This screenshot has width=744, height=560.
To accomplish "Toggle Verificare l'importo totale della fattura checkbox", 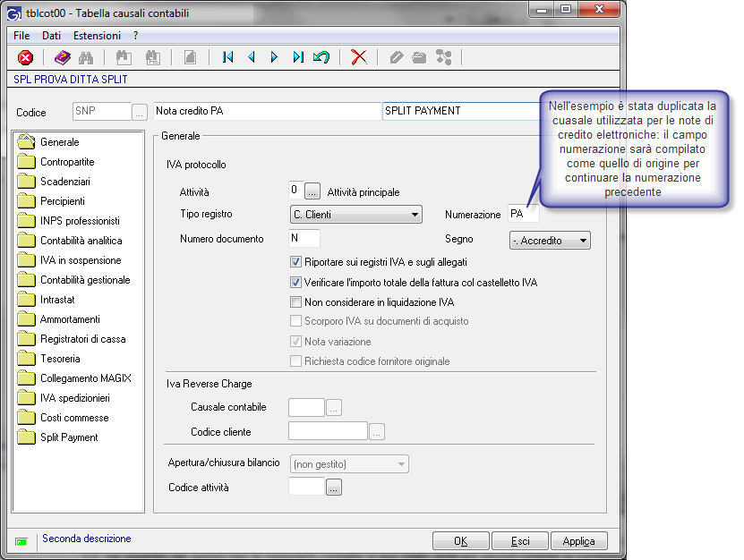I will click(x=295, y=282).
